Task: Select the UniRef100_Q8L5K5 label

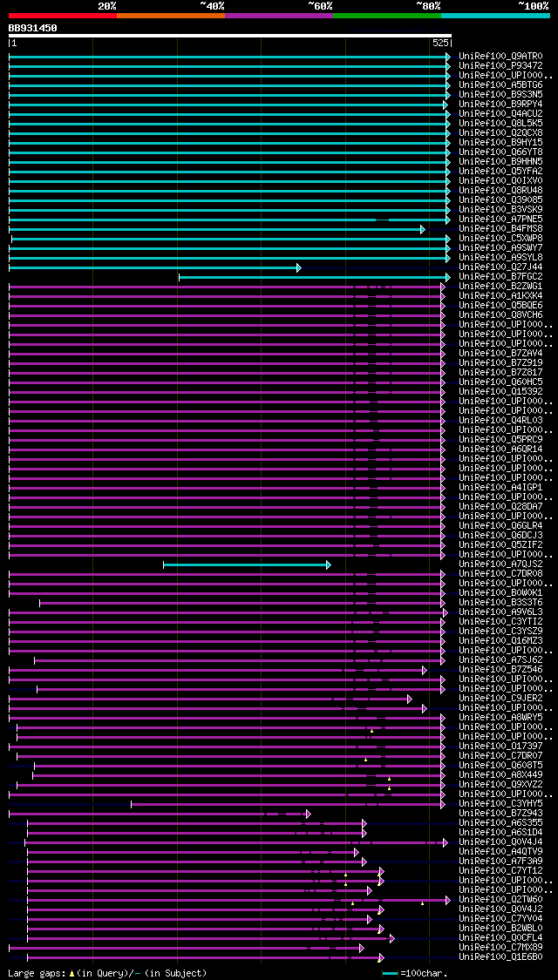Action: point(500,123)
